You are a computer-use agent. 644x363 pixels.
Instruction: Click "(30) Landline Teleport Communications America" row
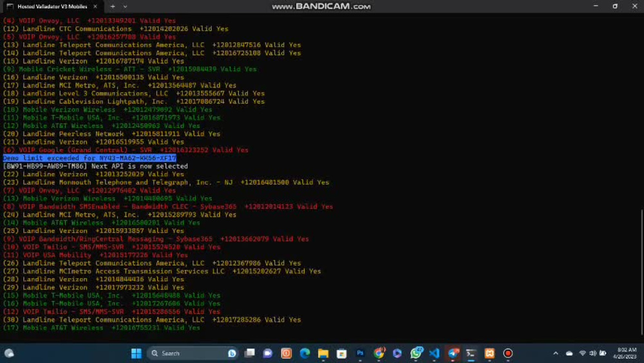click(152, 320)
